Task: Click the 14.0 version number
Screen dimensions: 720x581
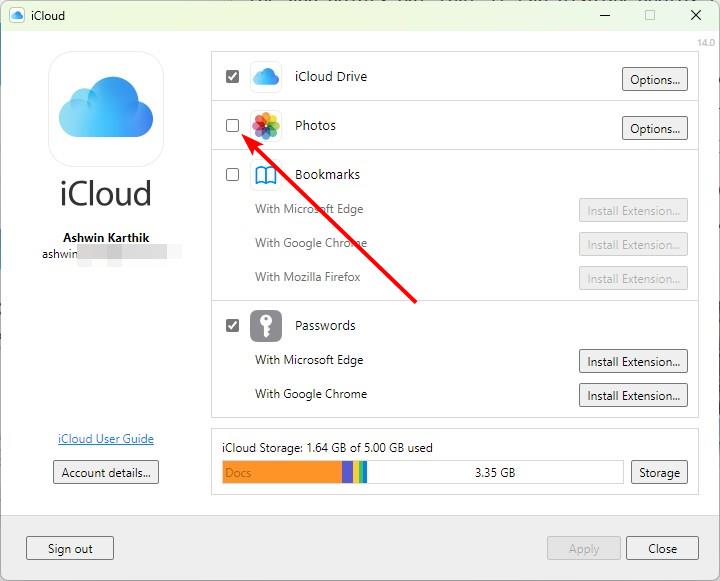Action: pyautogui.click(x=706, y=43)
